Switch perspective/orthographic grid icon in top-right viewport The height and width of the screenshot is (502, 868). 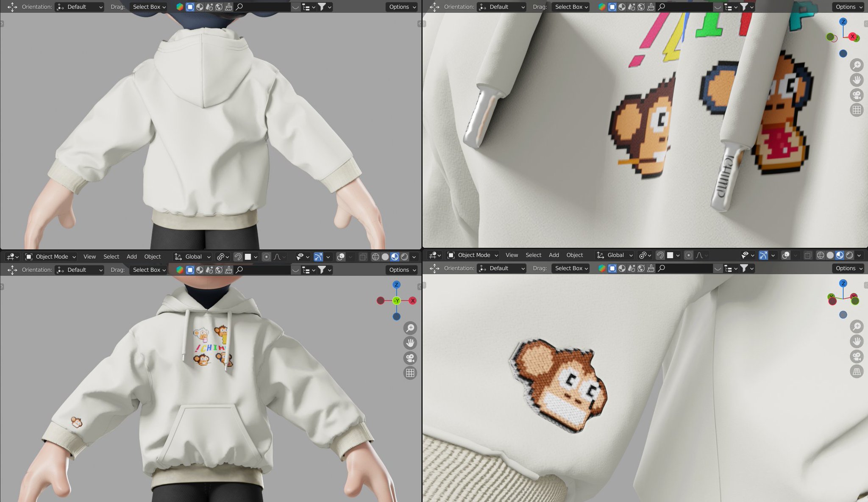[x=857, y=110]
